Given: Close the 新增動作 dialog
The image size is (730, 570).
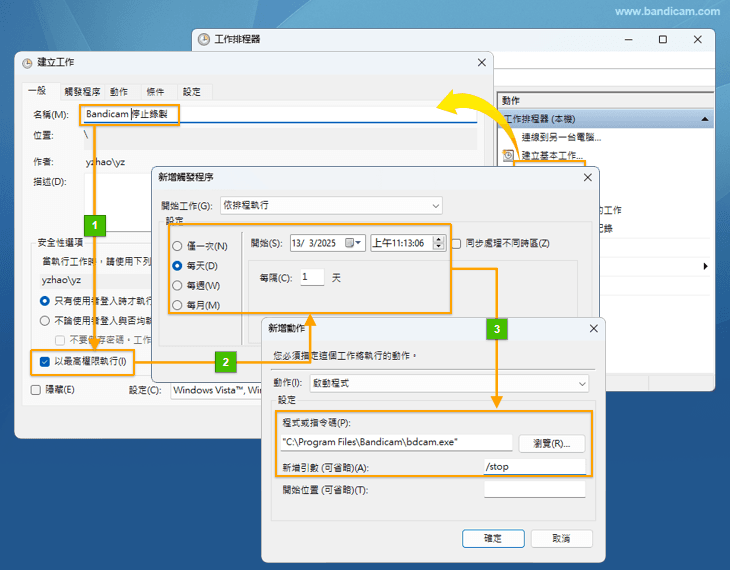Looking at the screenshot, I should pos(593,328).
